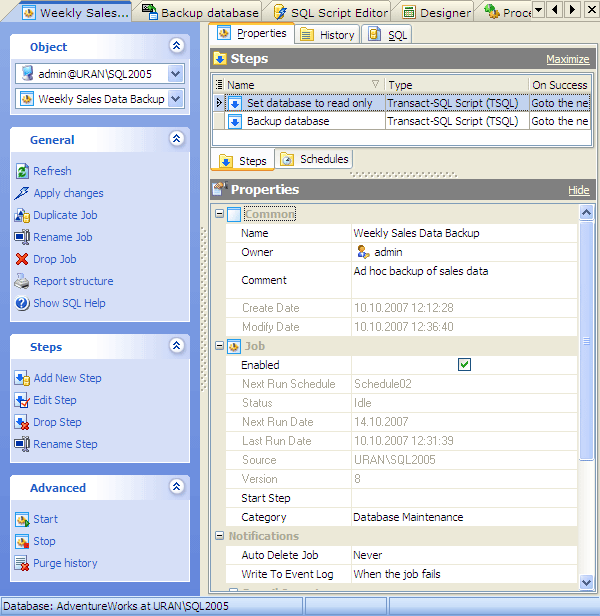
Task: Click the Add New Step icon
Action: pyautogui.click(x=23, y=378)
